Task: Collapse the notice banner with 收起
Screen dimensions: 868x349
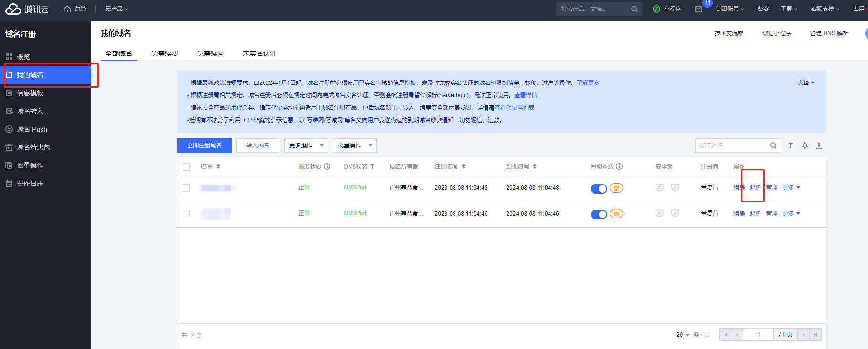Action: coord(805,82)
